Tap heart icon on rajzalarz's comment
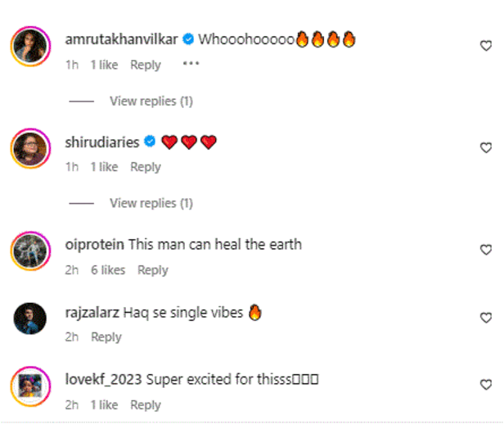The height and width of the screenshot is (424, 504). (x=486, y=318)
